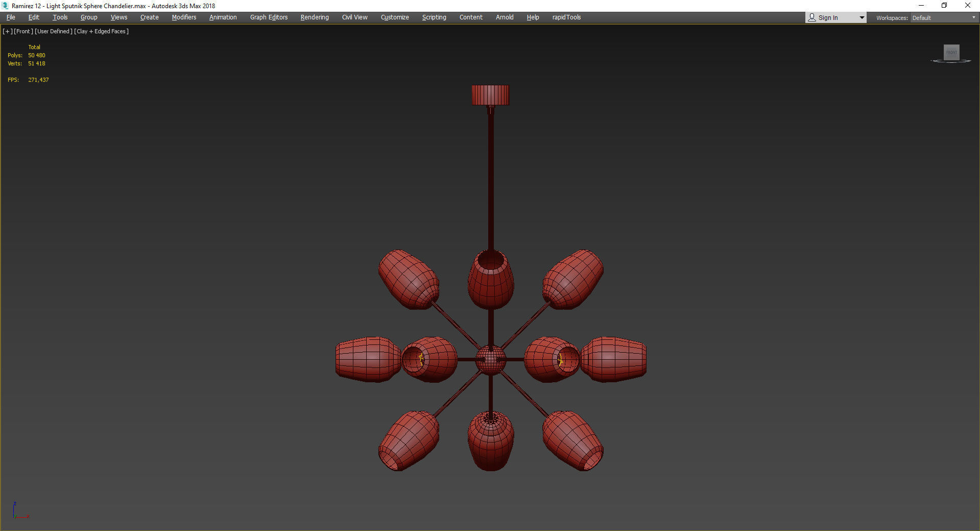Click the central sphere hub of the chandelier

pyautogui.click(x=491, y=360)
